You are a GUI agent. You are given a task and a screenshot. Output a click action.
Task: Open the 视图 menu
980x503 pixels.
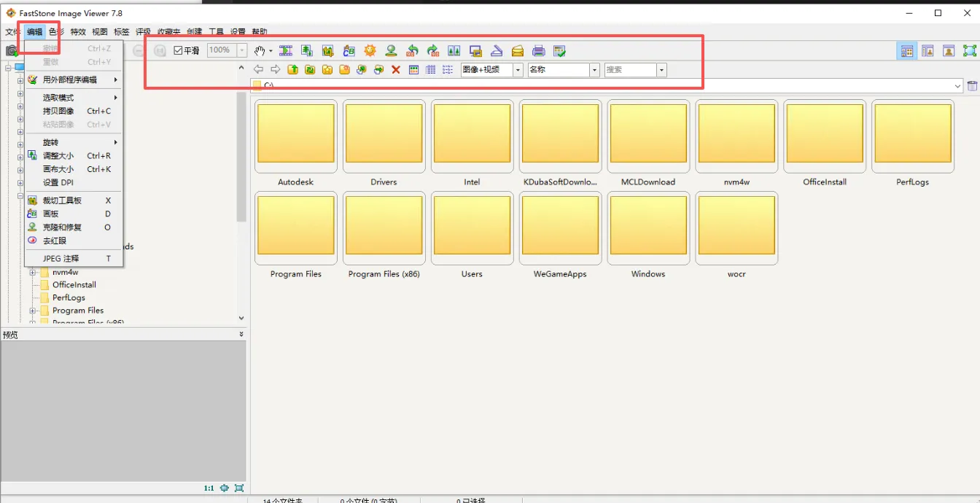(100, 32)
